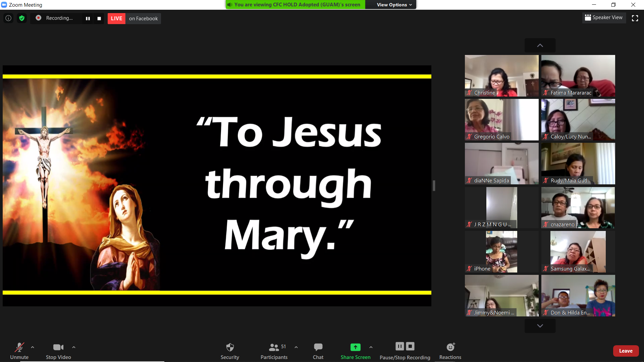Screen dimensions: 644x362
Task: Select the cnazareno video thumbnail
Action: 578,208
